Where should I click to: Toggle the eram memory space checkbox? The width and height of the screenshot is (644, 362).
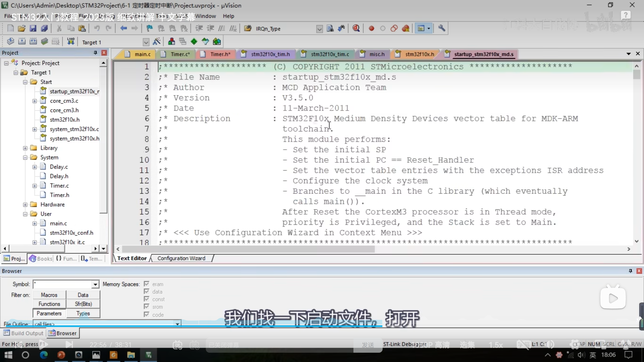147,284
